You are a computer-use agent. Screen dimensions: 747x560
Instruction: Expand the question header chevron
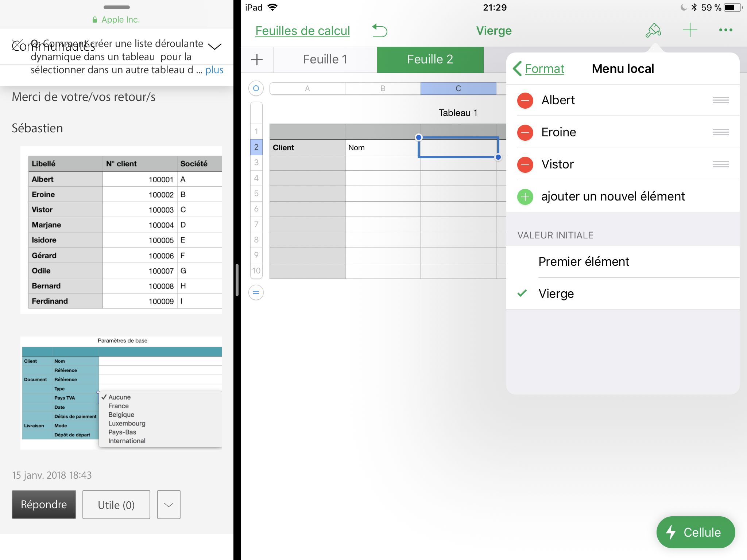[x=214, y=47]
